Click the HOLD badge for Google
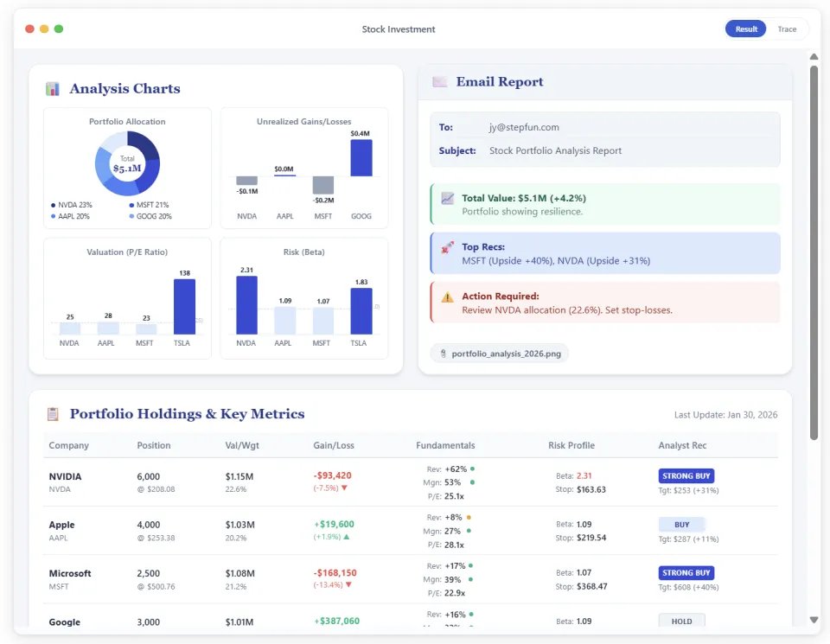The height and width of the screenshot is (644, 830). point(682,621)
